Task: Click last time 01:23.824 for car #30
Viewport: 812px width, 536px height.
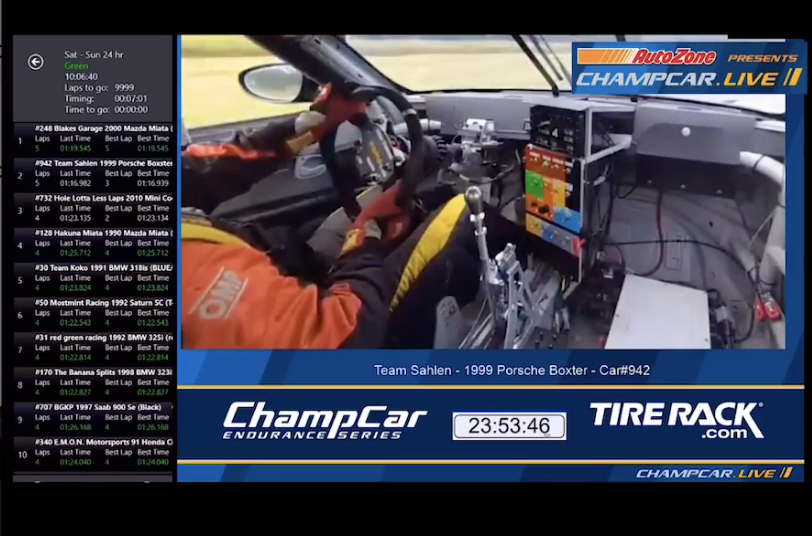Action: [75, 288]
